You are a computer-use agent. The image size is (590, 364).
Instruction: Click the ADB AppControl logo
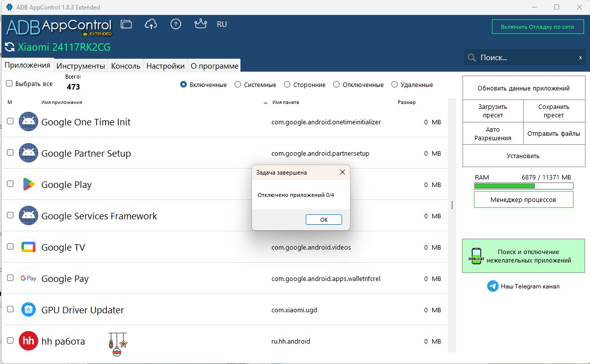(x=59, y=27)
